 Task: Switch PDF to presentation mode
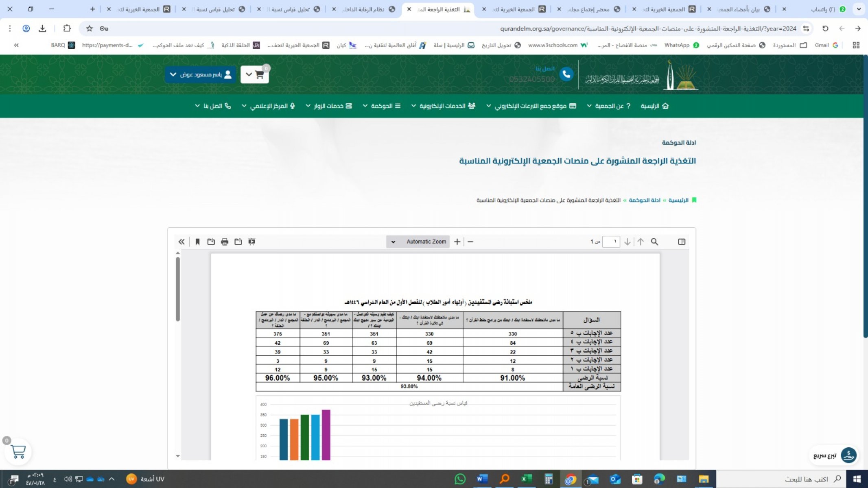point(252,242)
